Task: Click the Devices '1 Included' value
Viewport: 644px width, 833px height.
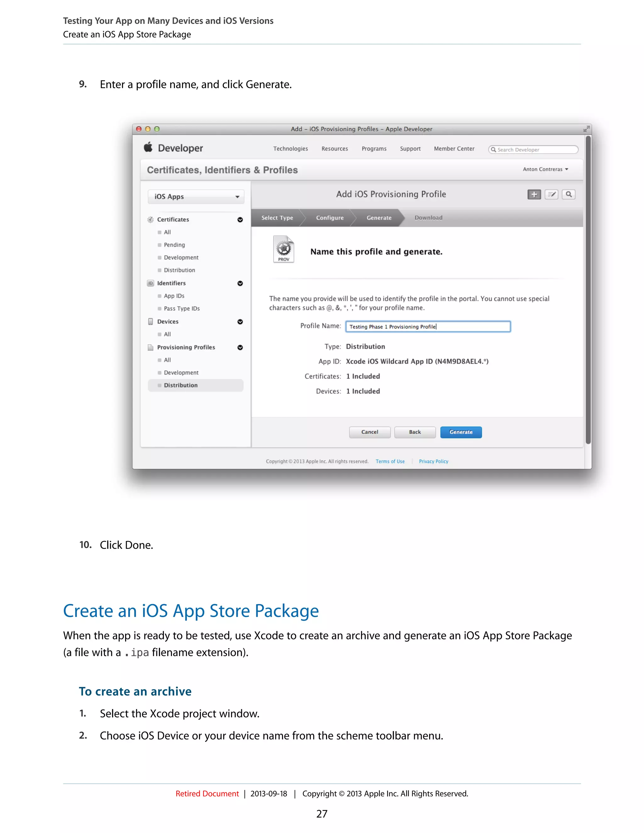Action: point(363,391)
